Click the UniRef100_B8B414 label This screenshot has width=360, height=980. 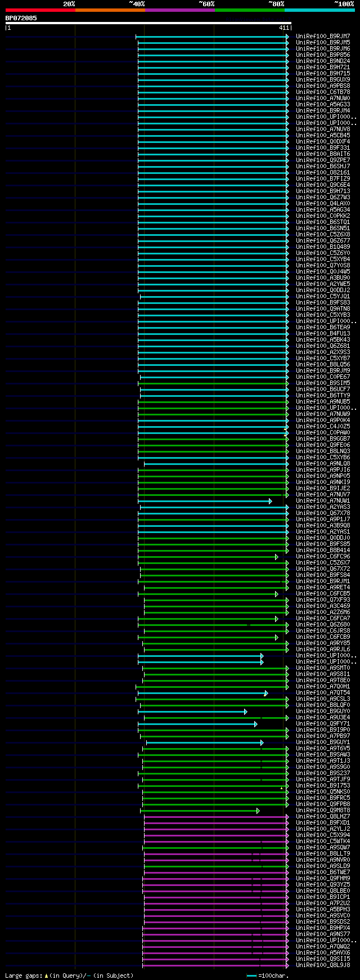pyautogui.click(x=323, y=551)
